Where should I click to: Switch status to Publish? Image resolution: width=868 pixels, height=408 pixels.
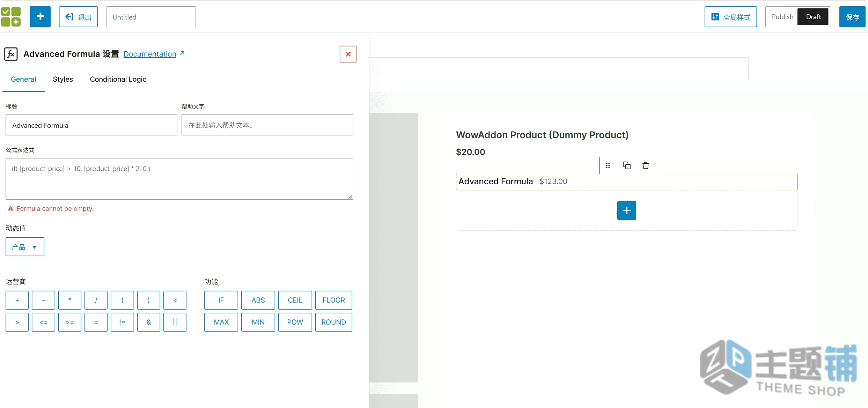coord(782,17)
